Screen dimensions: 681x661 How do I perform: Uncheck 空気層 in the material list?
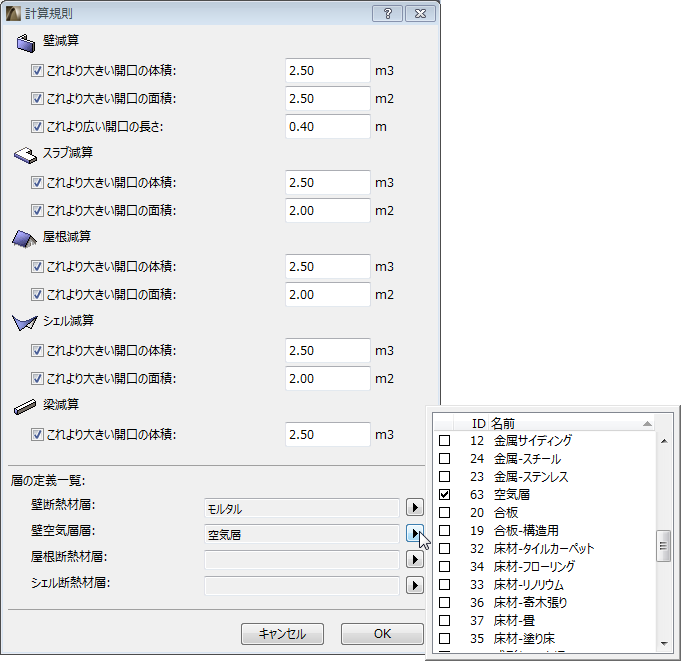coord(444,495)
